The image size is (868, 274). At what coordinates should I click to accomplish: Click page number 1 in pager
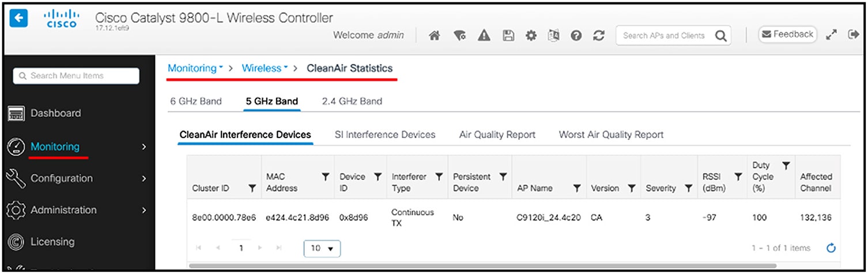[x=241, y=249]
